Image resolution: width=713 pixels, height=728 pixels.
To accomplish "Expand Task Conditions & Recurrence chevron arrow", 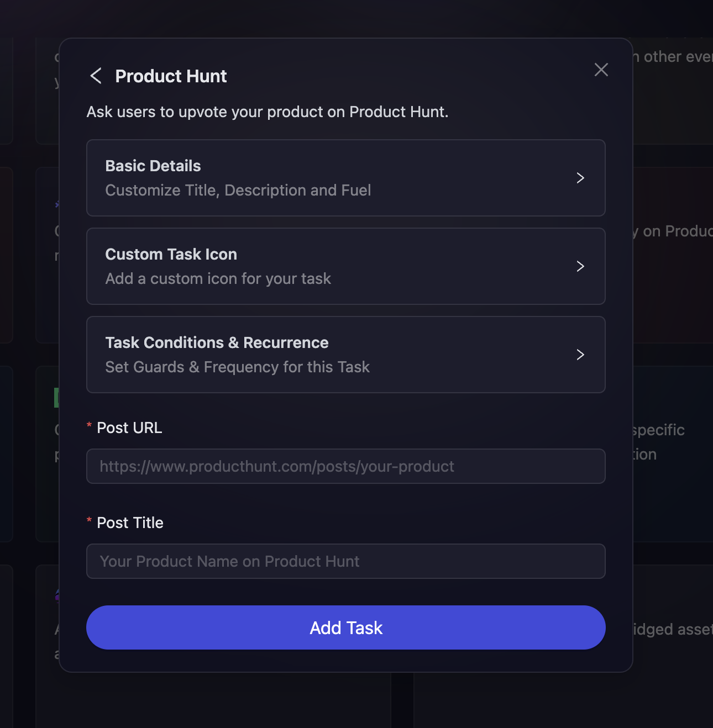I will coord(580,355).
